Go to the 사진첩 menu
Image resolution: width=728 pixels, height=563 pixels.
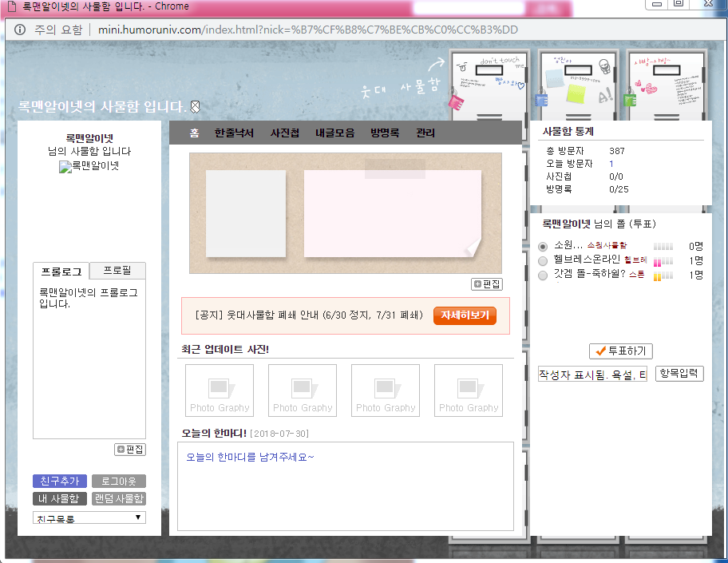(x=285, y=133)
